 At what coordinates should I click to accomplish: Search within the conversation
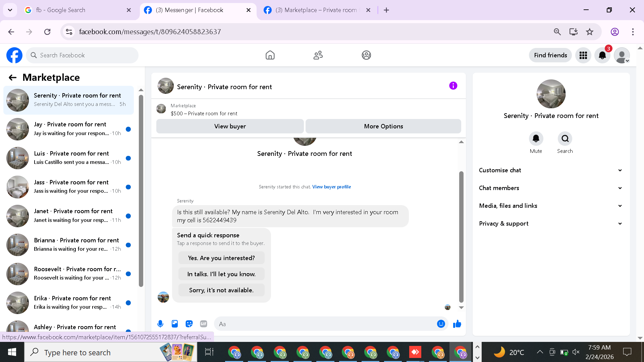(x=565, y=139)
